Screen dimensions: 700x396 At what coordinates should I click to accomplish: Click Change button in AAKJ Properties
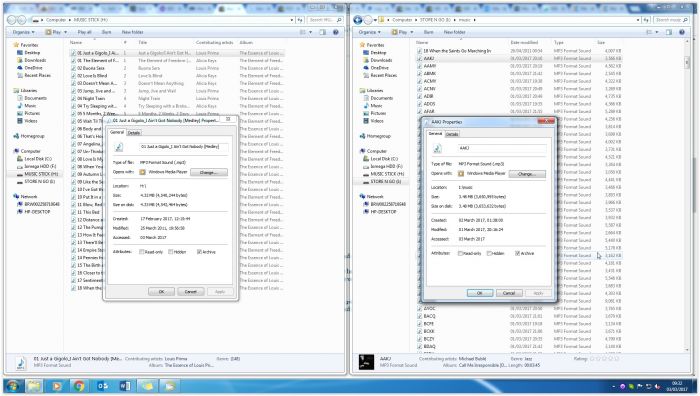pyautogui.click(x=527, y=174)
